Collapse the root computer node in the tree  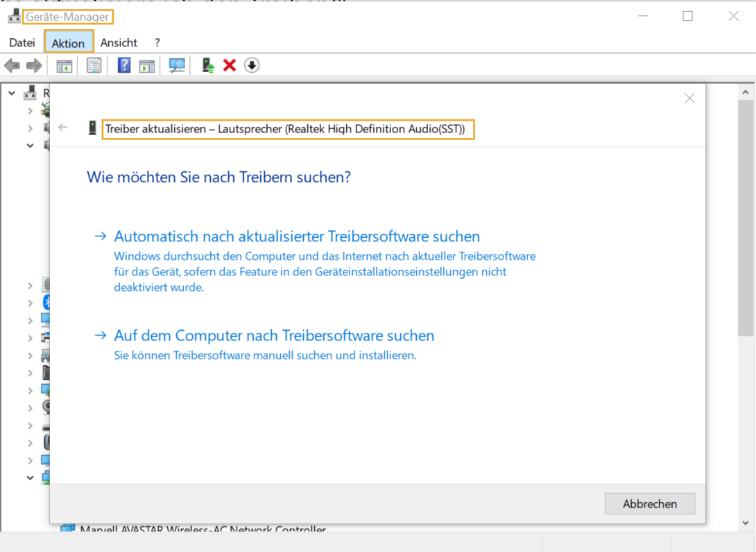pyautogui.click(x=11, y=92)
